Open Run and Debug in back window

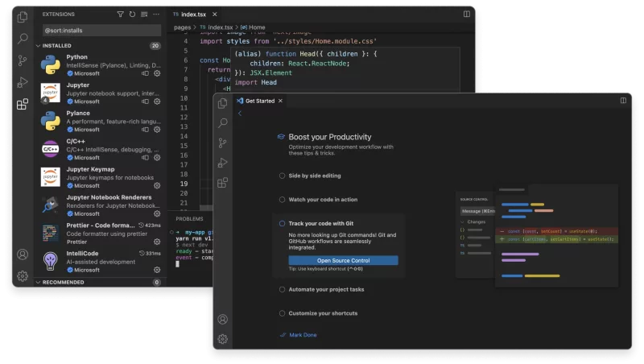point(23,82)
